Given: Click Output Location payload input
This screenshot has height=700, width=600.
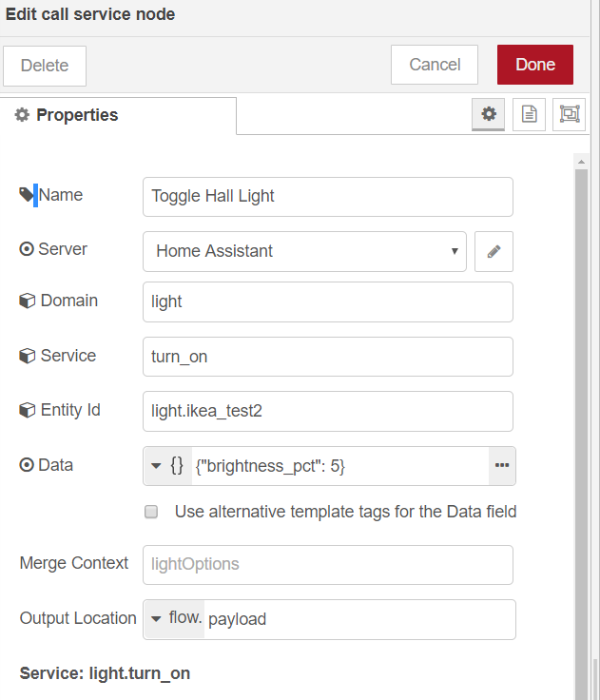Looking at the screenshot, I should [x=359, y=619].
